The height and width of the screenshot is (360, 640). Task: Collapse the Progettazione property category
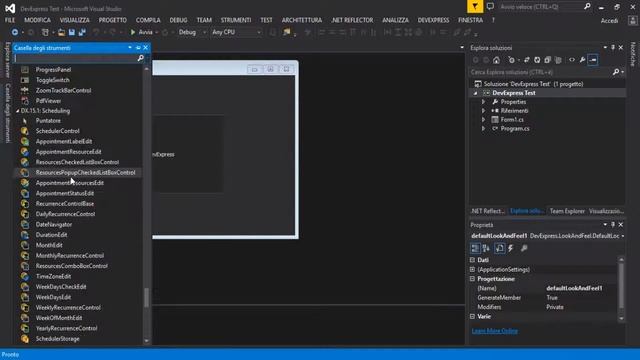pos(473,279)
